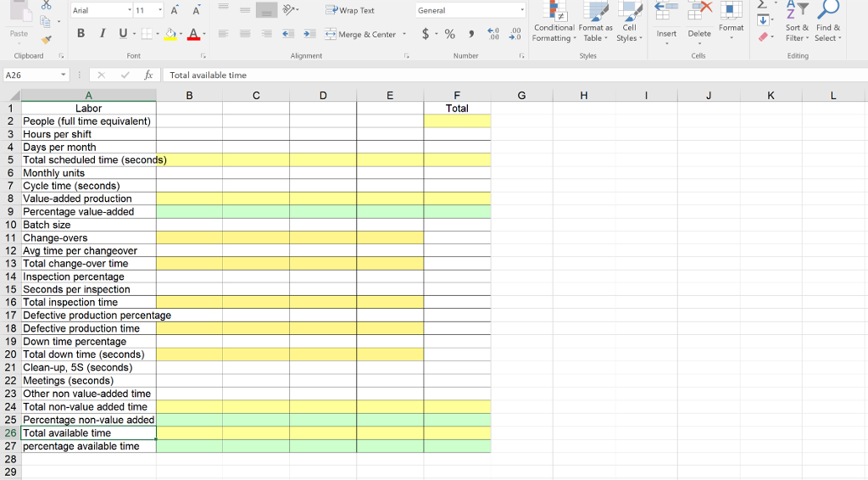Click the Increase Decimal icon
This screenshot has height=480, width=868.
point(492,34)
